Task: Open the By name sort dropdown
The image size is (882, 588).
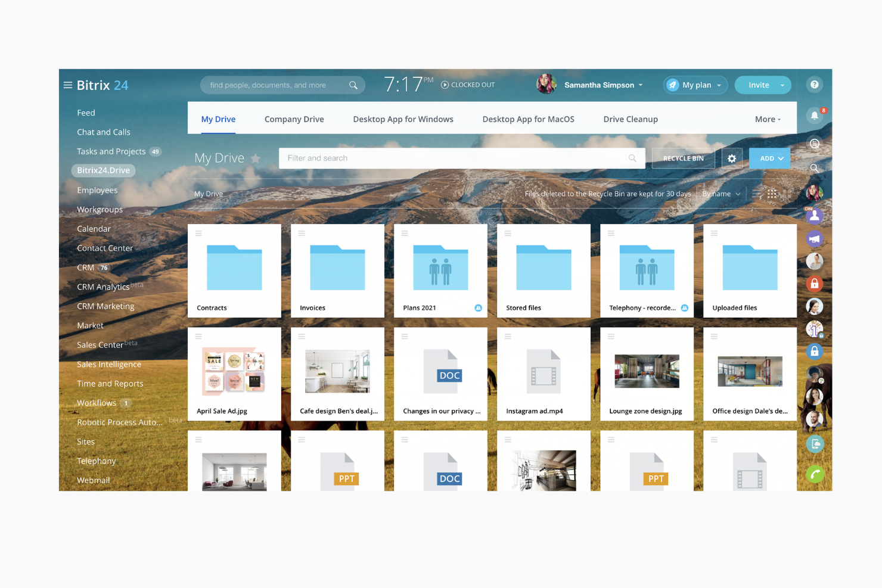Action: click(x=721, y=194)
